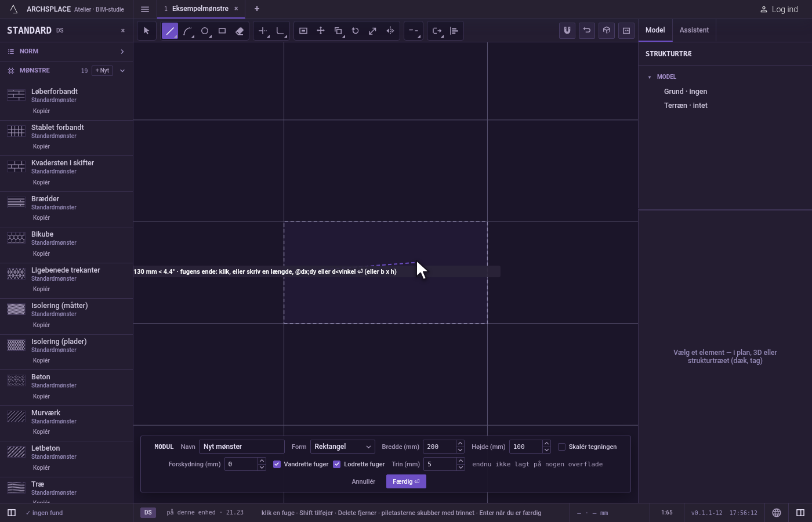Select the arrow pointer tool

(x=147, y=31)
